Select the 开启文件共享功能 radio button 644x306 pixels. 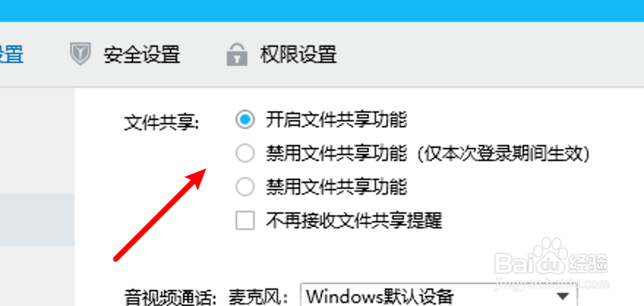point(244,120)
